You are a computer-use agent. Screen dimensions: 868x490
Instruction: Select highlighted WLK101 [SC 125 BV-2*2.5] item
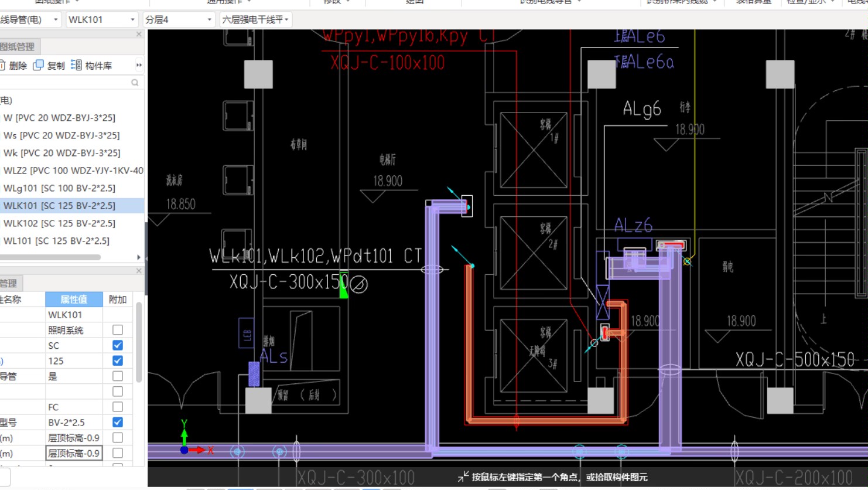click(72, 206)
